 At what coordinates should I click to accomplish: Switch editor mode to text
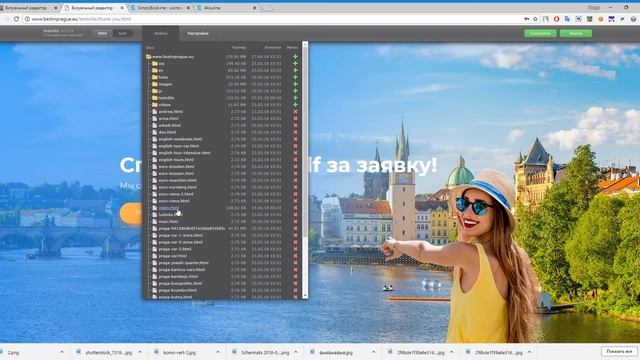(122, 33)
